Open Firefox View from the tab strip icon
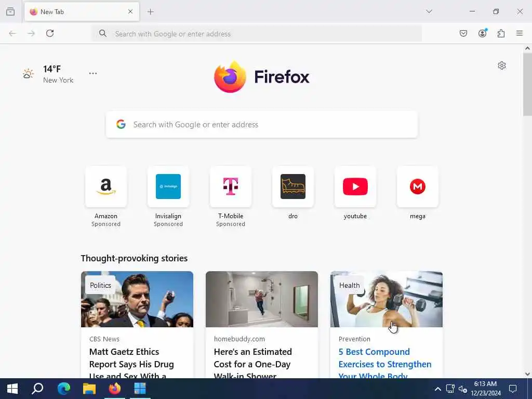 coord(10,11)
